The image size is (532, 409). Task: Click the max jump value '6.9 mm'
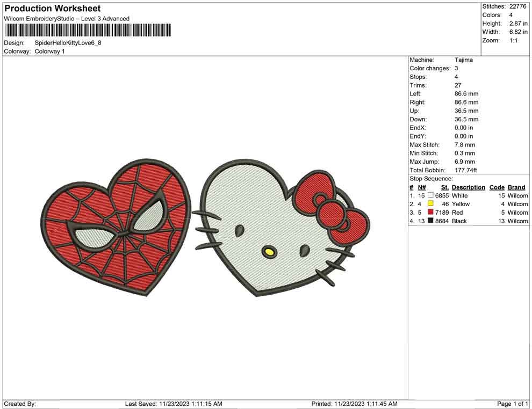[465, 162]
